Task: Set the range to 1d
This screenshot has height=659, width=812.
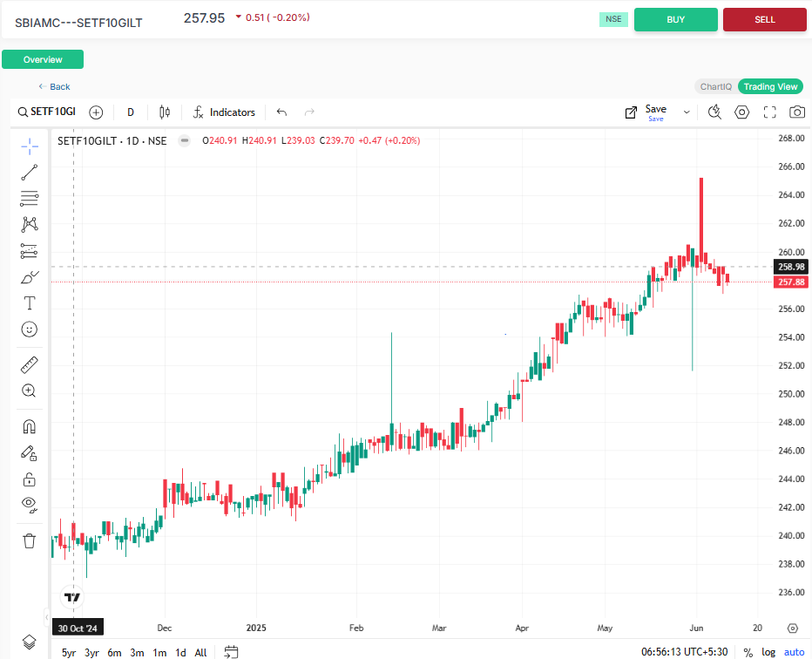Action: (x=180, y=652)
